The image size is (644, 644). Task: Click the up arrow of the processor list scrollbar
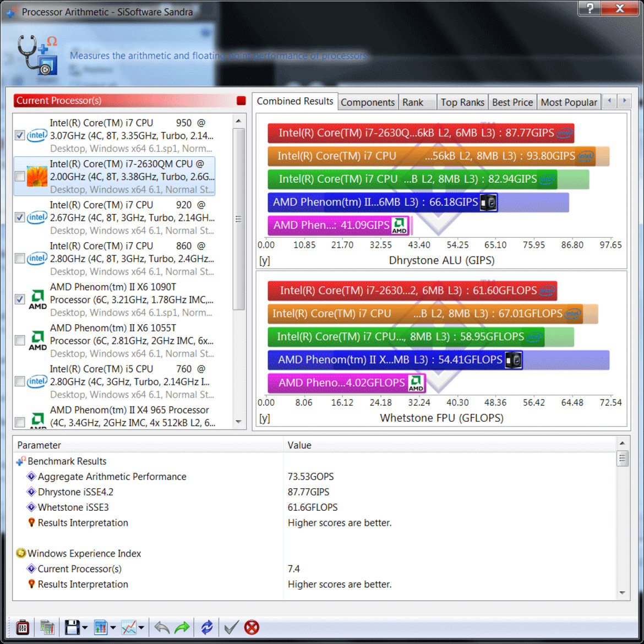[238, 121]
